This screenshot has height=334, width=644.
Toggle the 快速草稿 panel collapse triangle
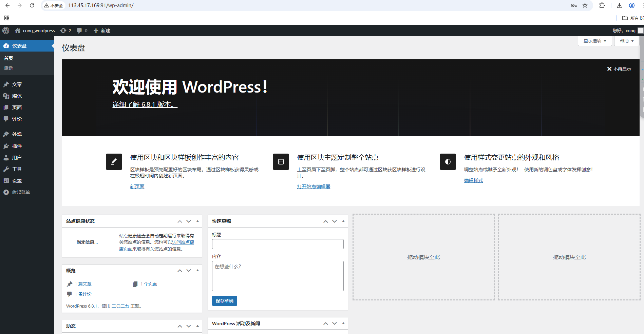(343, 221)
